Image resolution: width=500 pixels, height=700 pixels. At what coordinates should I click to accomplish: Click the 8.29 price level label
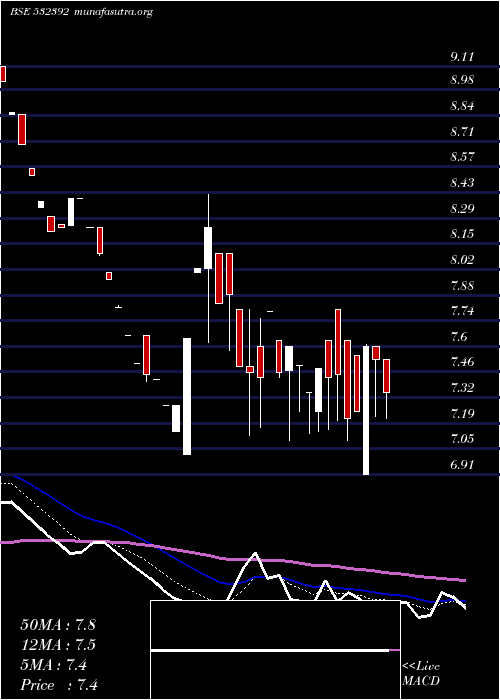(x=462, y=208)
